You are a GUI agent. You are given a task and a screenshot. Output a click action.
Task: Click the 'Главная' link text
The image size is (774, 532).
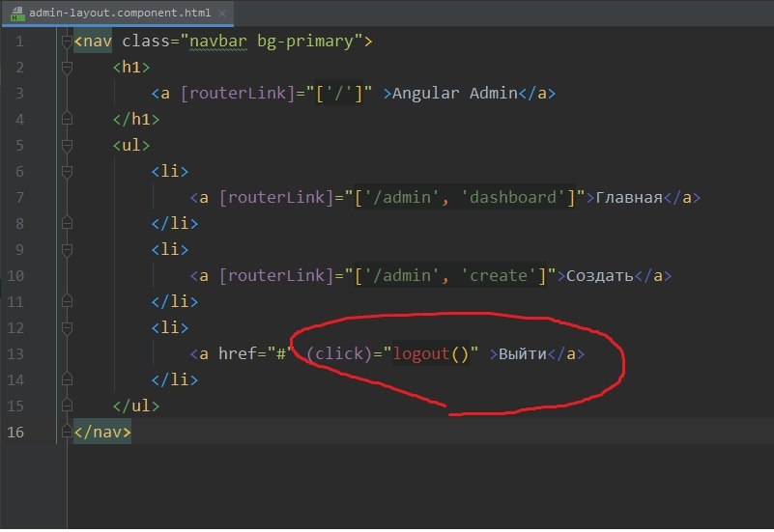629,198
